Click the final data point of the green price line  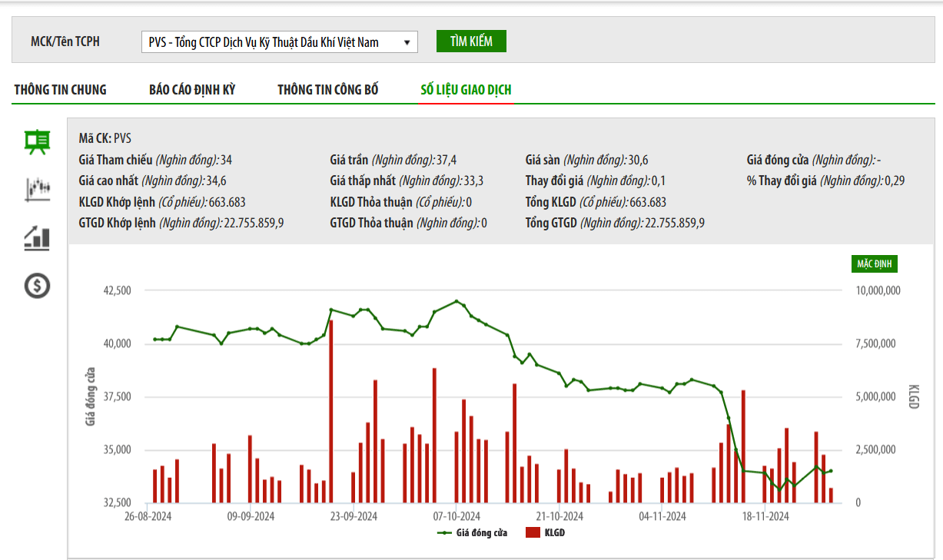click(831, 471)
